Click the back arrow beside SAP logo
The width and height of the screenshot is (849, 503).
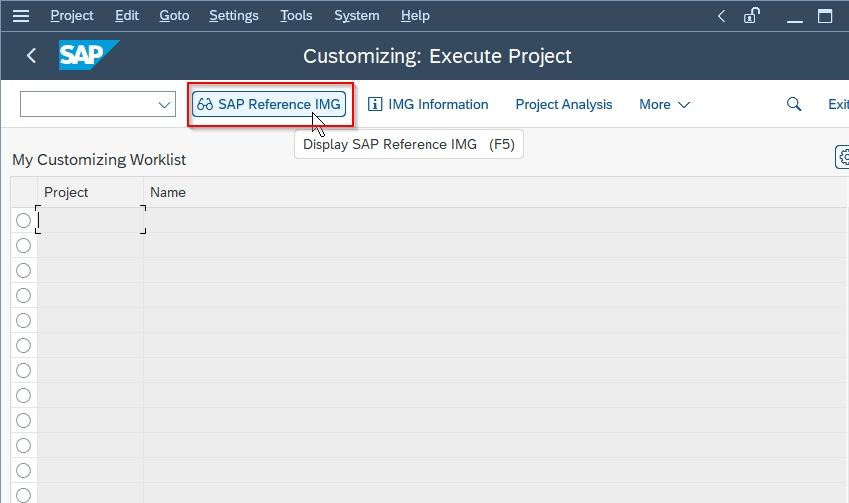31,55
